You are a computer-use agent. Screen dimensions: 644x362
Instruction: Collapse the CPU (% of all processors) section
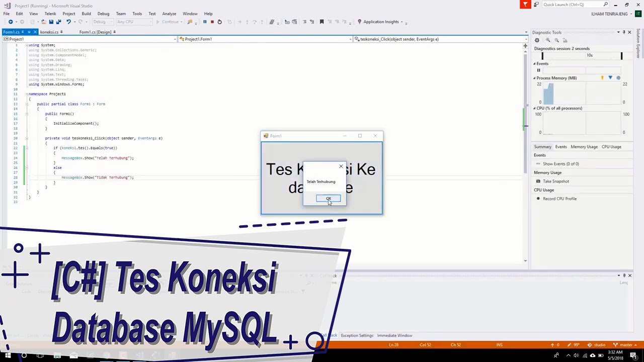click(x=535, y=108)
